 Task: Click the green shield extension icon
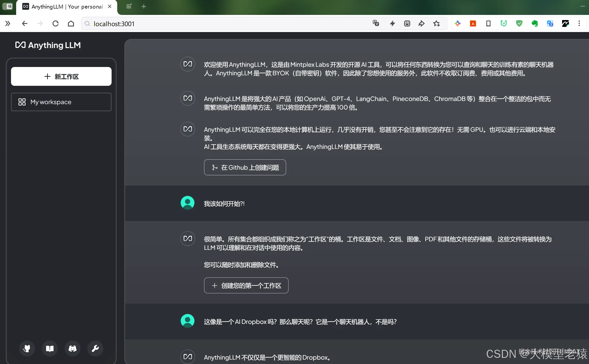(519, 23)
